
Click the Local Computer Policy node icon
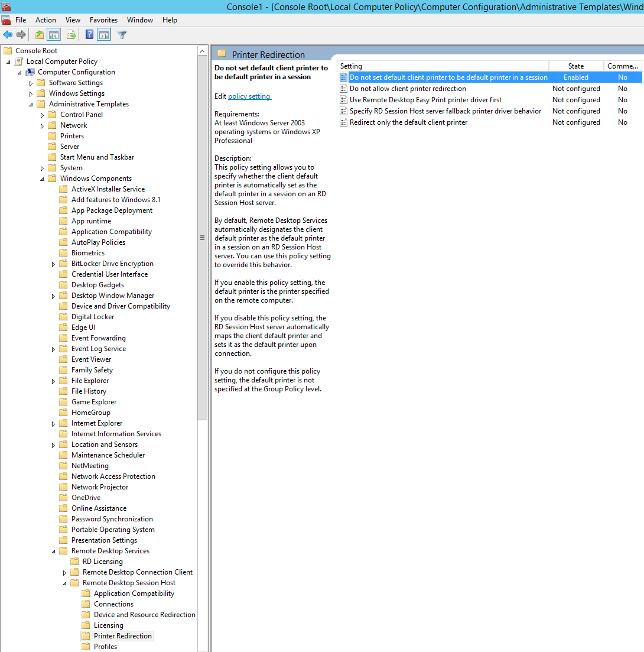click(19, 61)
